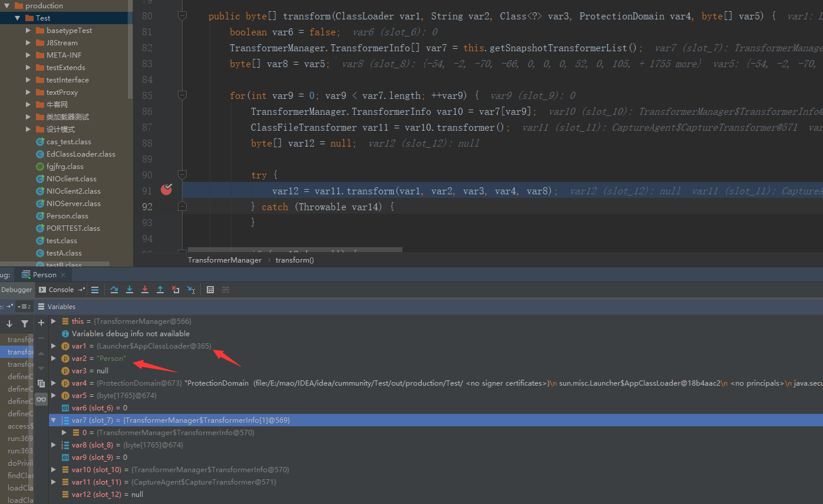
Task: Expand the var5 byte array node
Action: click(54, 396)
